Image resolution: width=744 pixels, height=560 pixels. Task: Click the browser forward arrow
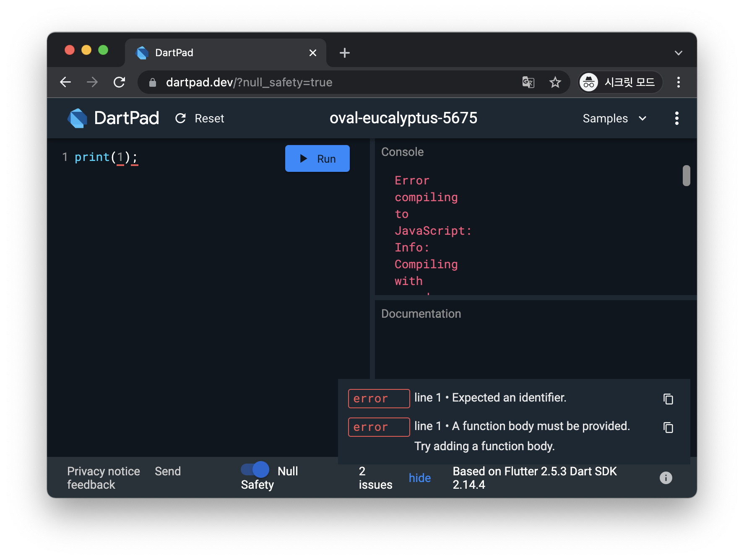[x=92, y=82]
